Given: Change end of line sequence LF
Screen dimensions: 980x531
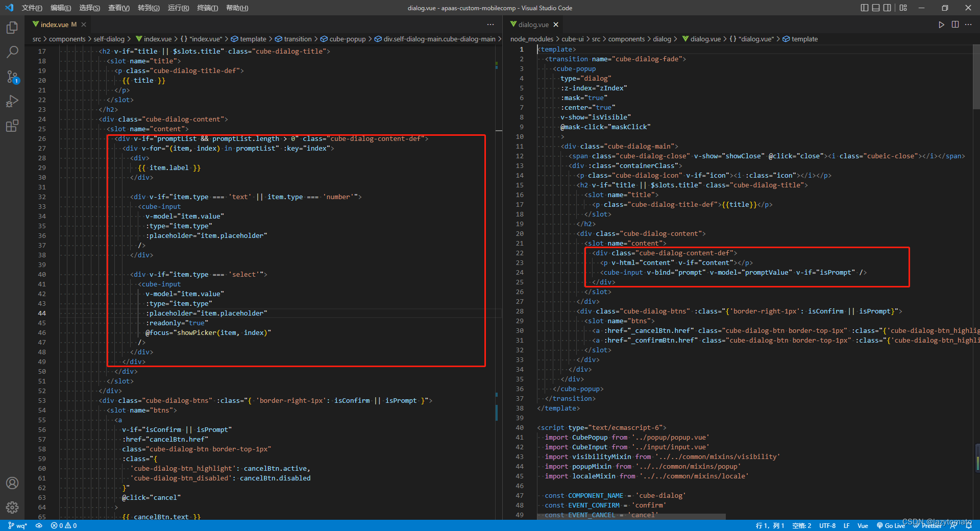Looking at the screenshot, I should (x=846, y=525).
